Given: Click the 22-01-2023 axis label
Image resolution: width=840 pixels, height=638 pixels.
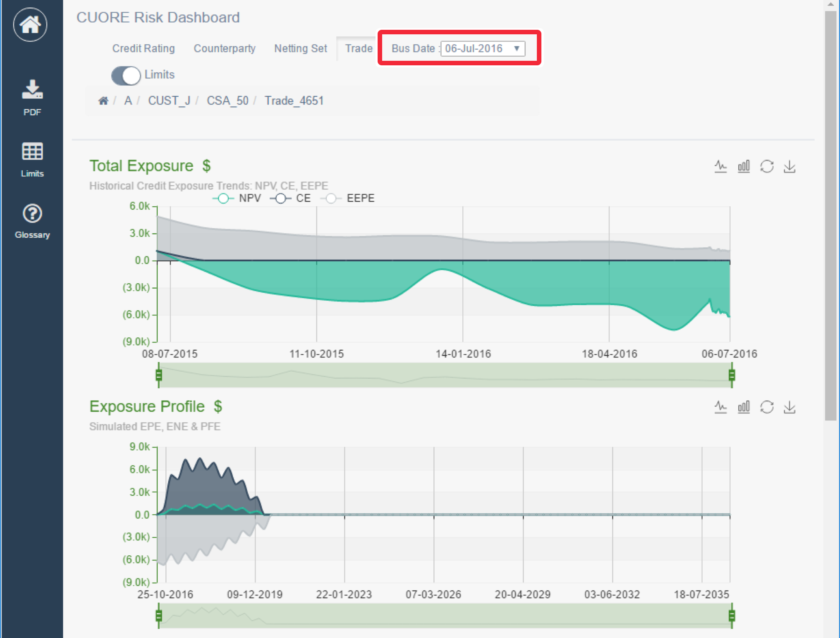Looking at the screenshot, I should click(x=344, y=595).
